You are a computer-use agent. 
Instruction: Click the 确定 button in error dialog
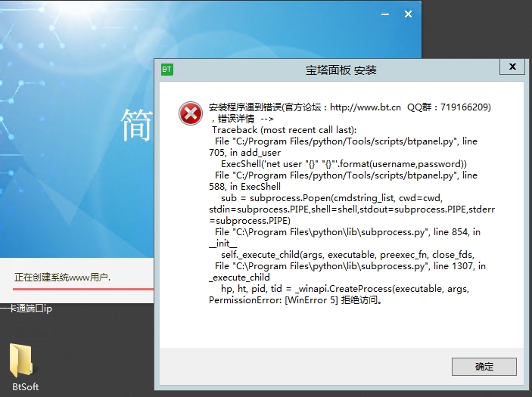click(x=484, y=367)
